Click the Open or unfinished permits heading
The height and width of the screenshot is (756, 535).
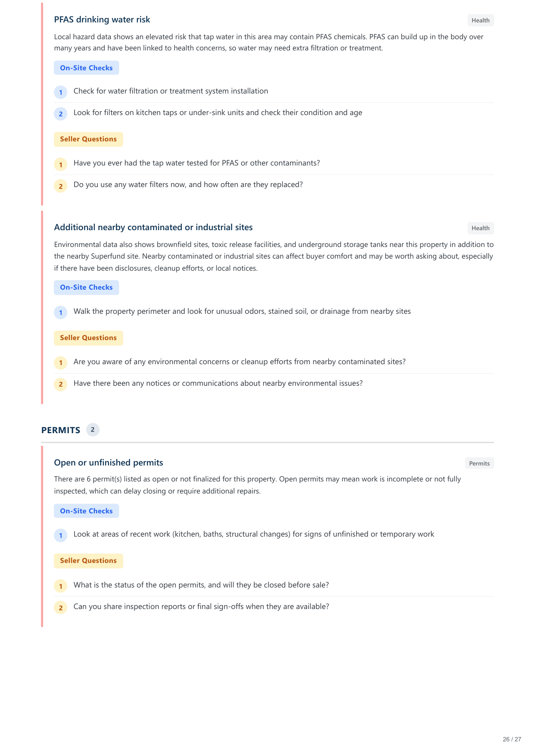(x=109, y=462)
